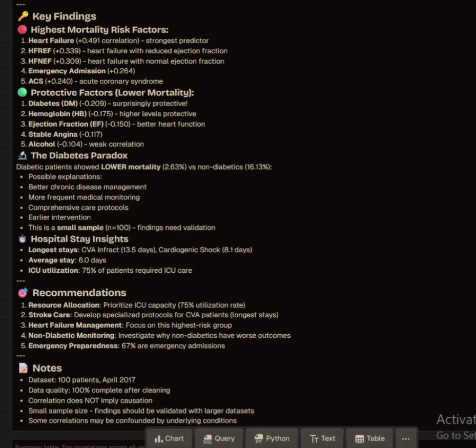Click the green circle protective factors icon
476x448 pixels.
pyautogui.click(x=22, y=92)
